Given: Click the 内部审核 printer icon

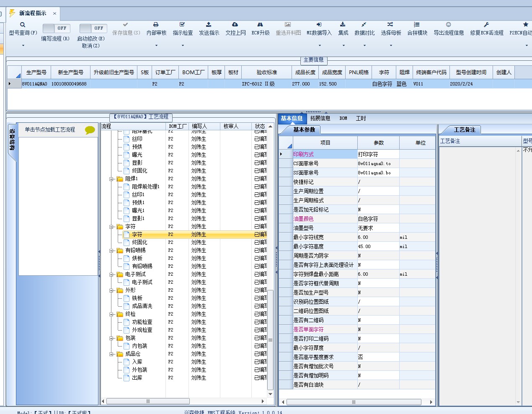Looking at the screenshot, I should [x=156, y=25].
